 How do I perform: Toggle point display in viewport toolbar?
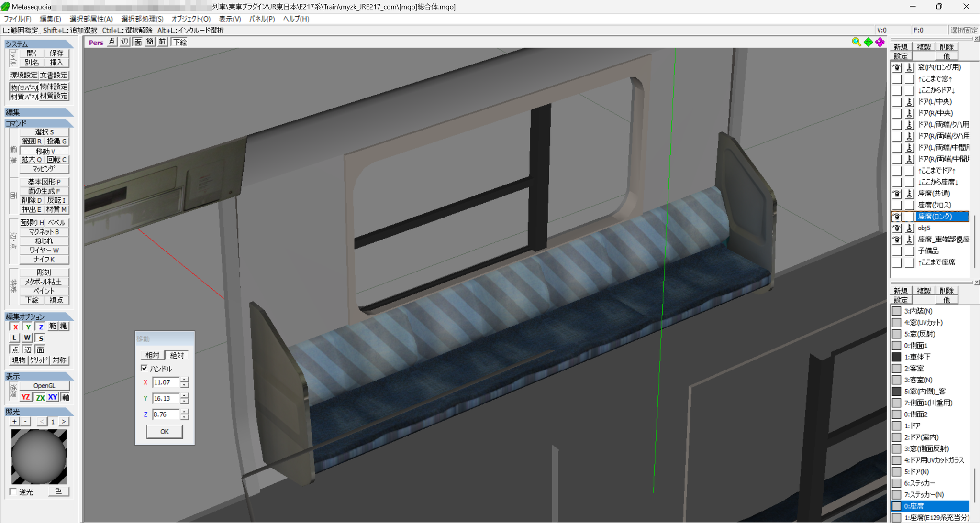(111, 42)
